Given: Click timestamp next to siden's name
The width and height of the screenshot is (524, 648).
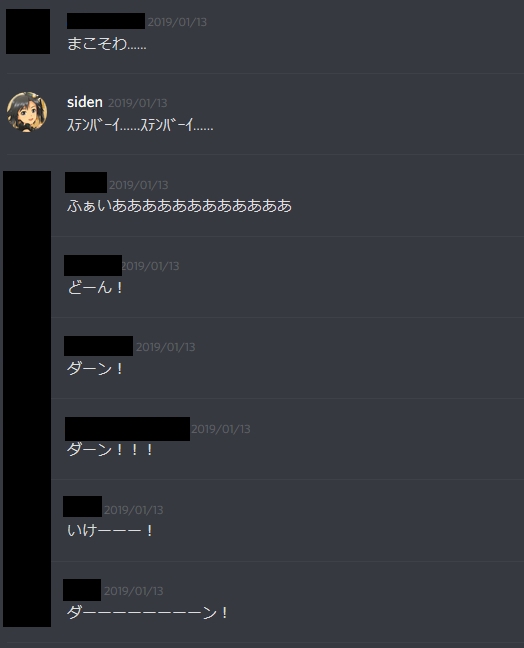Looking at the screenshot, I should (x=138, y=103).
